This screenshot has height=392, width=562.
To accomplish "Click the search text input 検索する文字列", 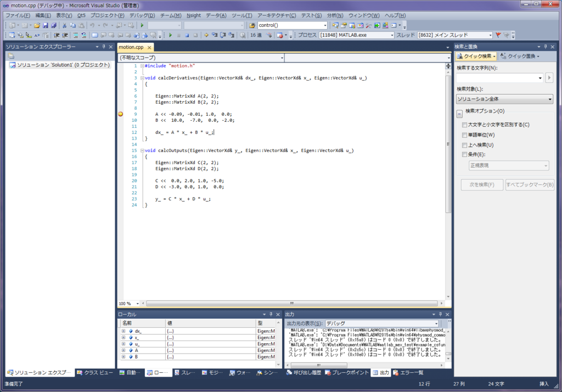I will tap(499, 78).
